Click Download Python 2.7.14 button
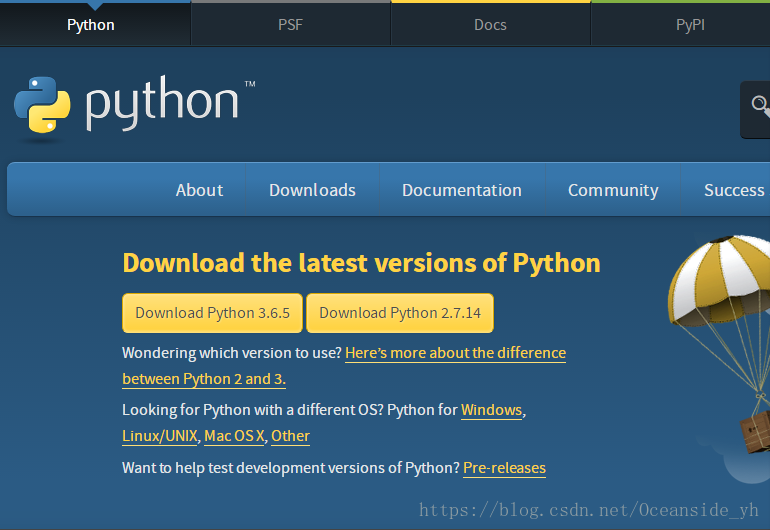Viewport: 770px width, 530px height. point(400,313)
